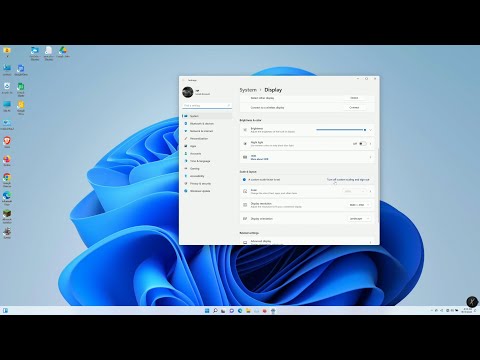Open Brave browser desktop shortcut

pyautogui.click(x=7, y=142)
